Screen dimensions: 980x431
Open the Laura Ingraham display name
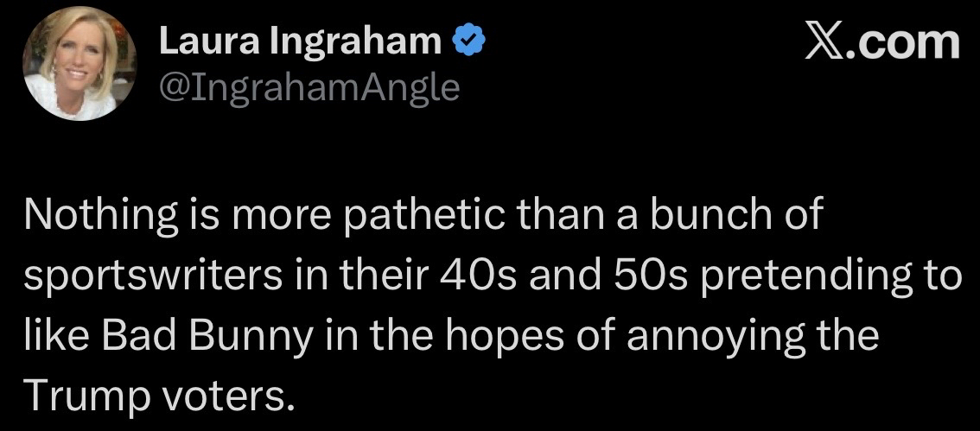300,42
